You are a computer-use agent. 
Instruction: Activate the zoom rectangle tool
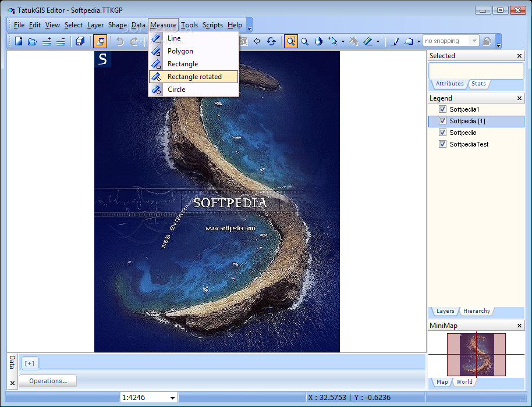click(x=291, y=41)
